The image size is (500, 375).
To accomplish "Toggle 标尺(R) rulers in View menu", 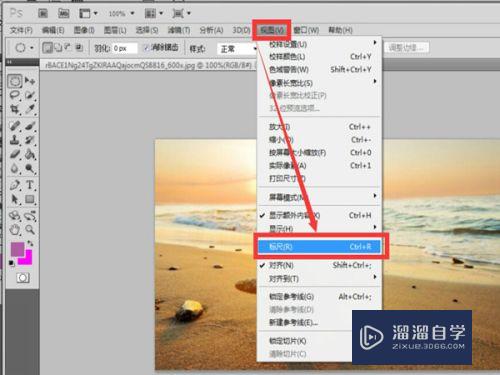I will click(319, 247).
